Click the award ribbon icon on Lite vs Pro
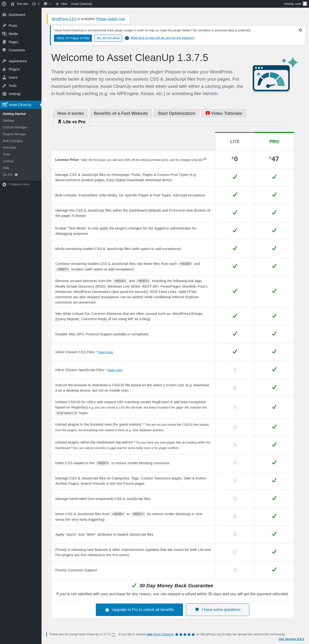This screenshot has height=644, width=309. pyautogui.click(x=60, y=122)
